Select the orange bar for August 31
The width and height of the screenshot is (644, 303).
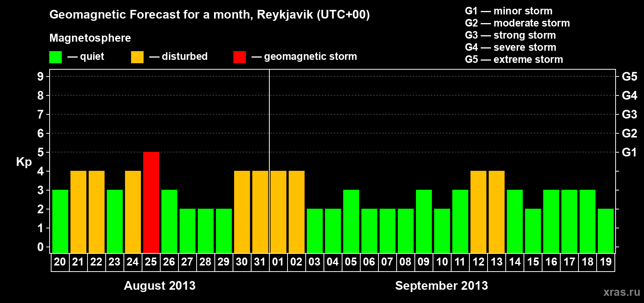click(x=260, y=212)
